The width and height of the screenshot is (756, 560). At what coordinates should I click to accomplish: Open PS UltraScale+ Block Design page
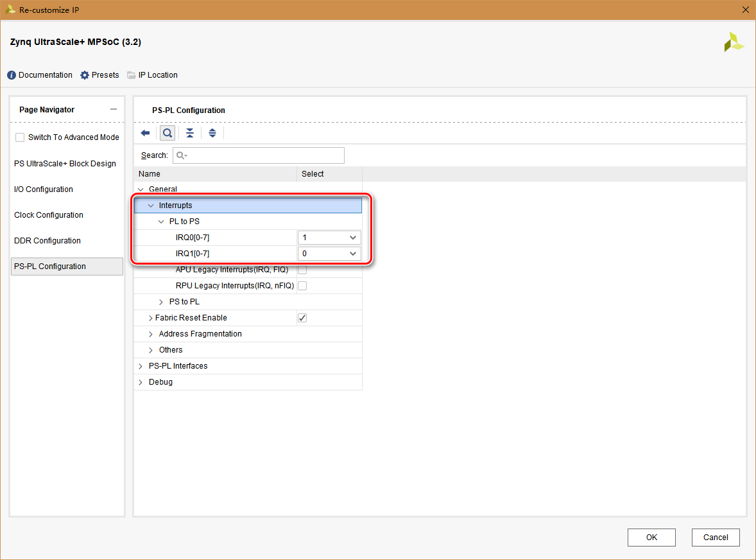coord(65,164)
